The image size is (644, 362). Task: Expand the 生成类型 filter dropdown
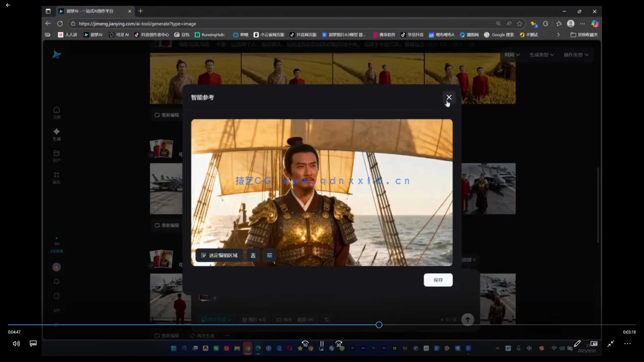pos(541,55)
